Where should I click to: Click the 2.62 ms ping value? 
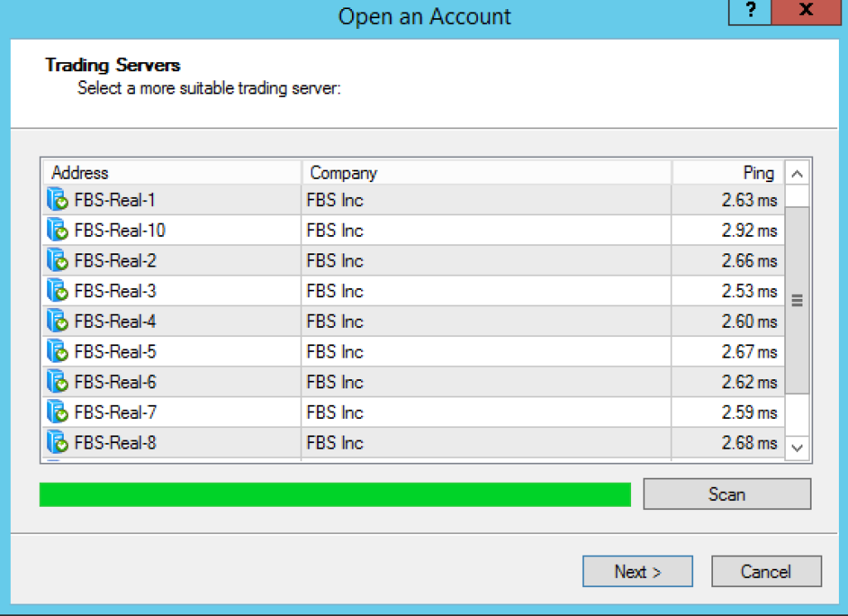point(749,382)
